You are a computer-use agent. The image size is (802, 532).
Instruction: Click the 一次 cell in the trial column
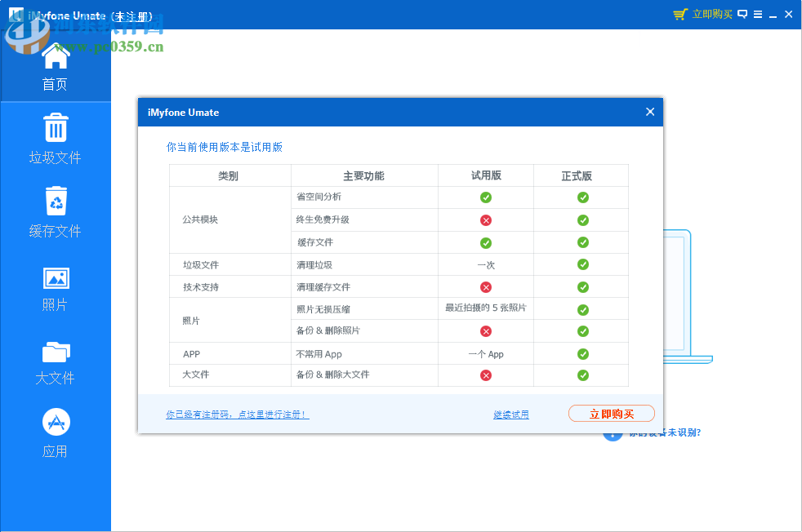tap(485, 264)
